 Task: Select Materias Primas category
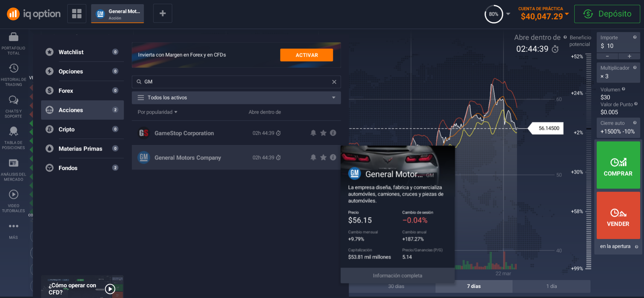tap(82, 148)
